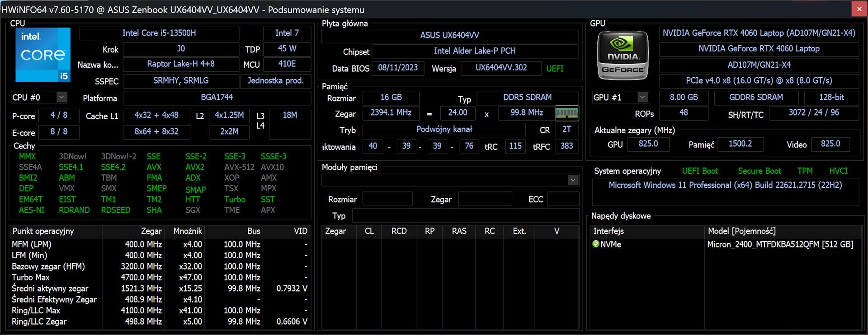Viewport: 868px width, 335px height.
Task: Click the DDR5 SDRAM type field
Action: coord(528,98)
